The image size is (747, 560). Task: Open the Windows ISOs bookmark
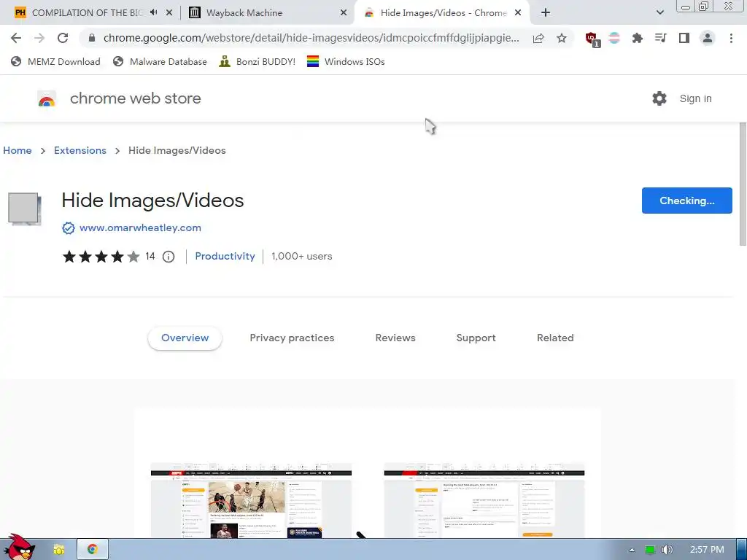pos(346,61)
